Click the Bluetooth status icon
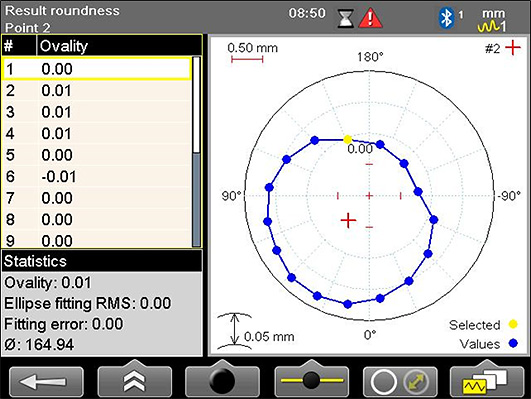This screenshot has width=531, height=399. tap(446, 18)
